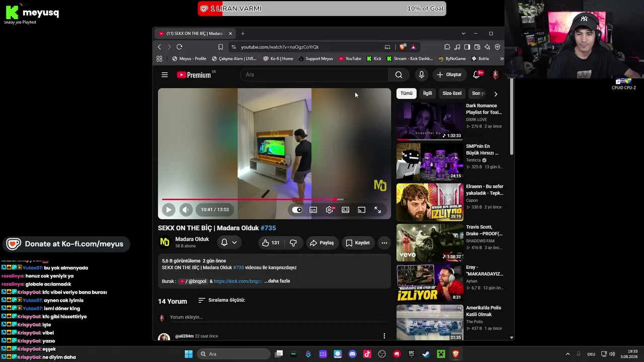The width and height of the screenshot is (644, 362).
Task: Start voice search with the microphone icon
Action: (422, 75)
